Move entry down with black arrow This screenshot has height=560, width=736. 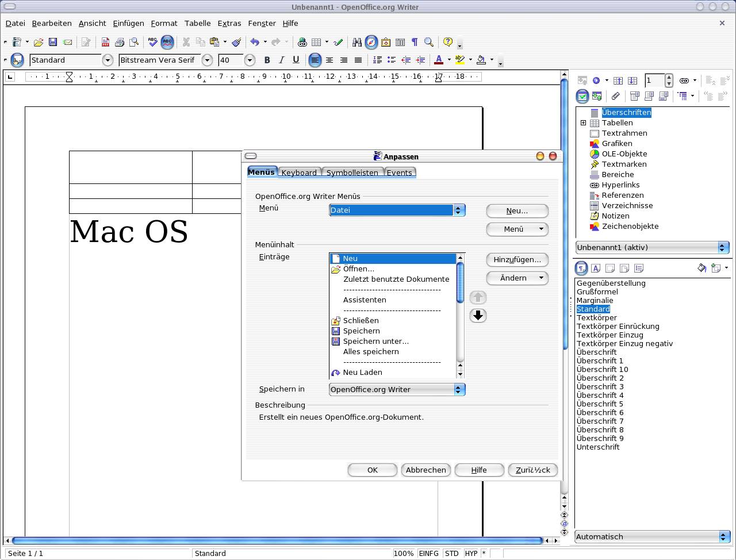[x=478, y=315]
